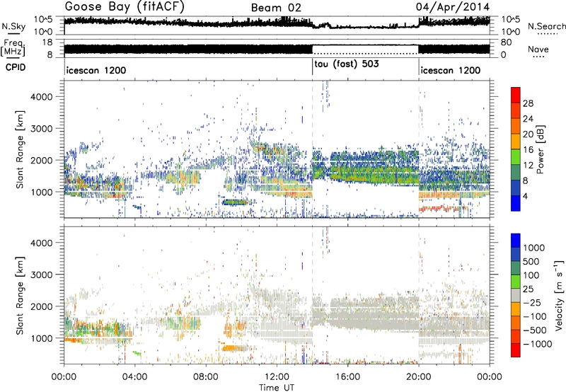Click the red echo band near 500 km after 20:00

(x=443, y=208)
